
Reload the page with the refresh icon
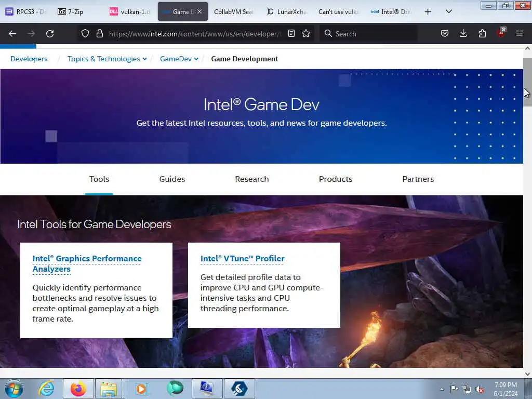[50, 34]
